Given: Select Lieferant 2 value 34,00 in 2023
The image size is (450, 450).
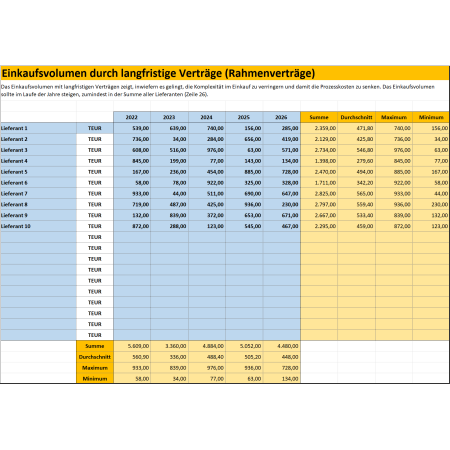Looking at the screenshot, I should 169,139.
